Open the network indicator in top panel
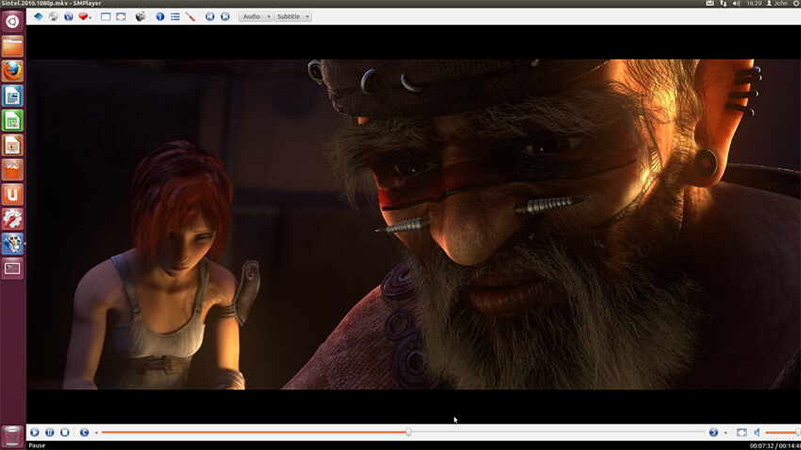The width and height of the screenshot is (801, 450). coord(723,3)
